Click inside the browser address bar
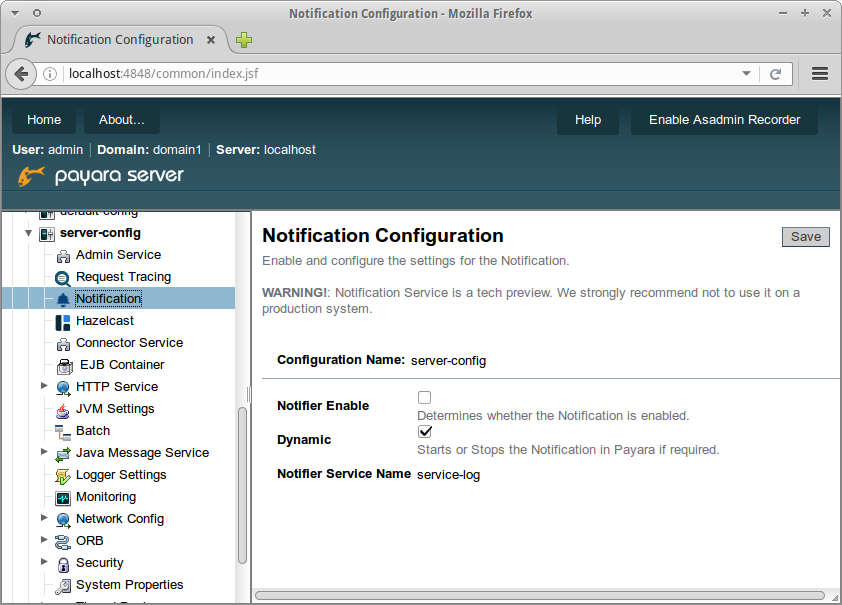Image resolution: width=842 pixels, height=605 pixels. click(x=300, y=73)
